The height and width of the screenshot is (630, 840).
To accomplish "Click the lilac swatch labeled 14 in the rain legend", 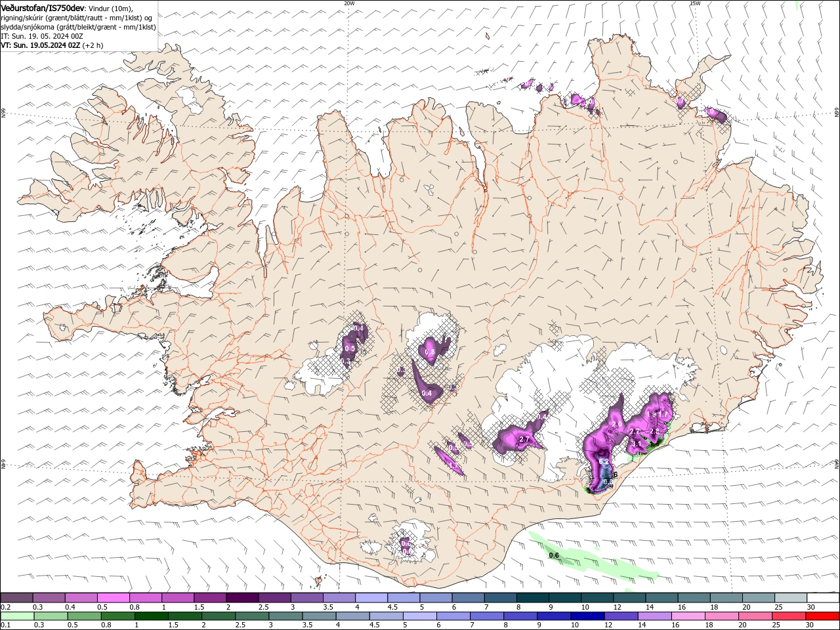I will pyautogui.click(x=654, y=616).
